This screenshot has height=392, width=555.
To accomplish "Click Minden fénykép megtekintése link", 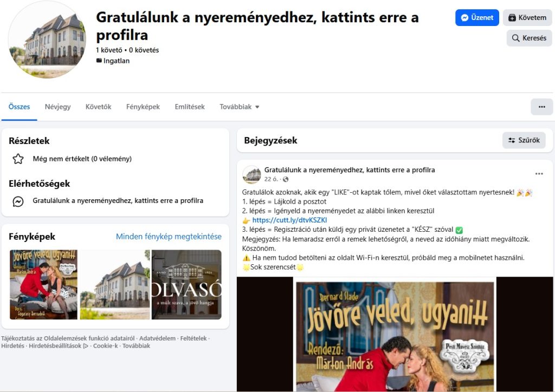I will point(169,237).
